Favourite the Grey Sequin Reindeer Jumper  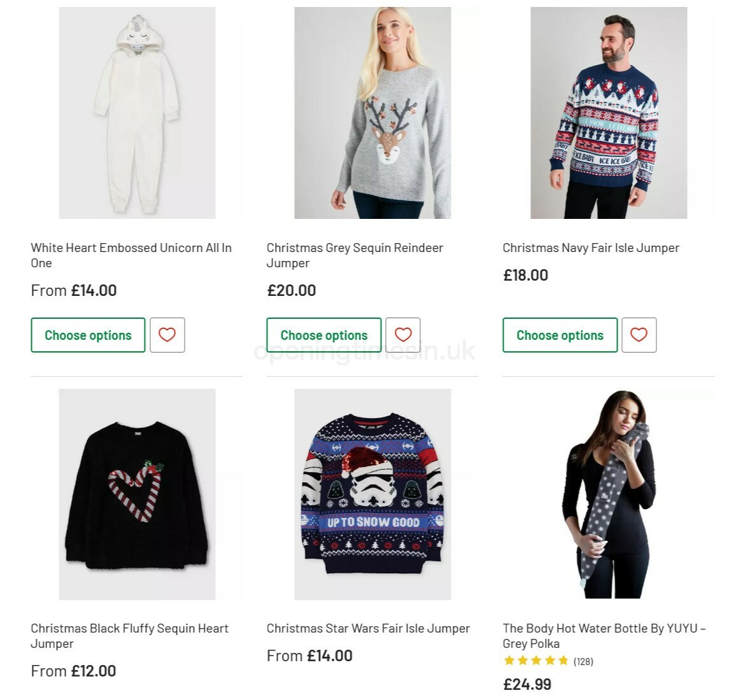(x=402, y=334)
